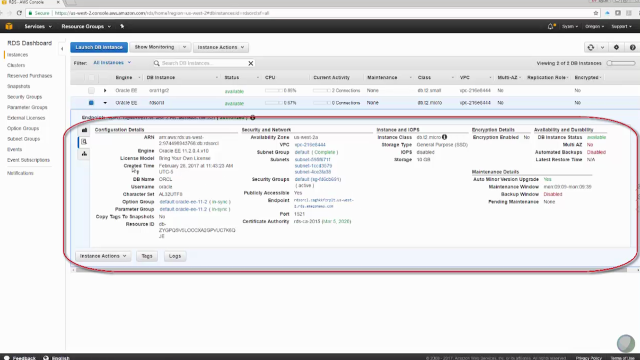Uncheck the rdsorcl instance checkbox
The height and width of the screenshot is (360, 640).
point(91,103)
